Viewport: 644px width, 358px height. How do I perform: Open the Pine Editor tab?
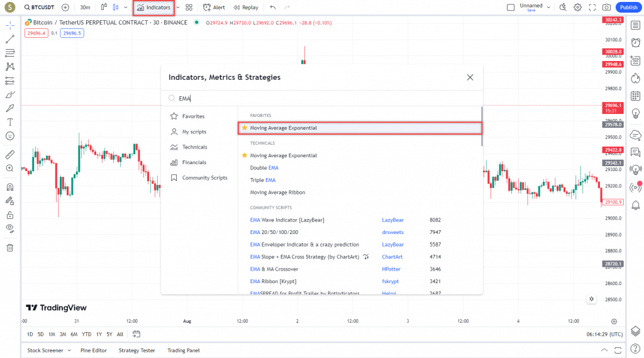coord(94,350)
